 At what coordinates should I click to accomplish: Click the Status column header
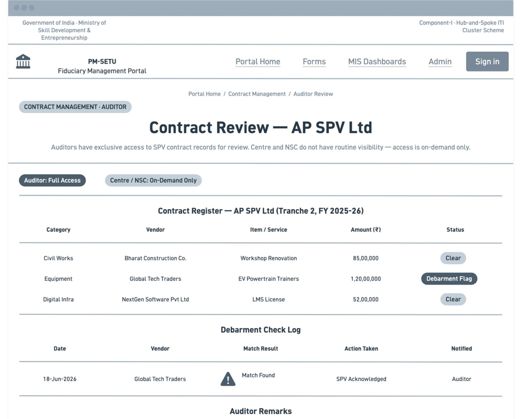[x=455, y=230]
